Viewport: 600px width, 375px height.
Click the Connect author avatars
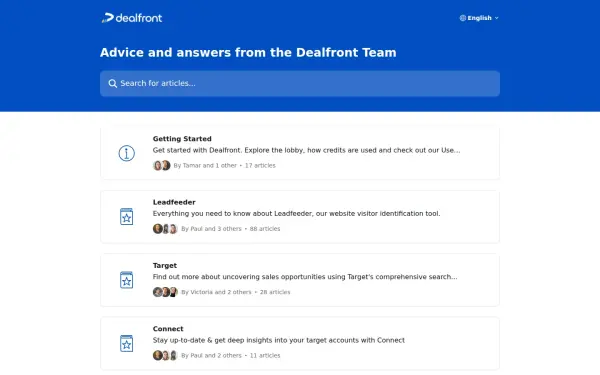coord(165,355)
